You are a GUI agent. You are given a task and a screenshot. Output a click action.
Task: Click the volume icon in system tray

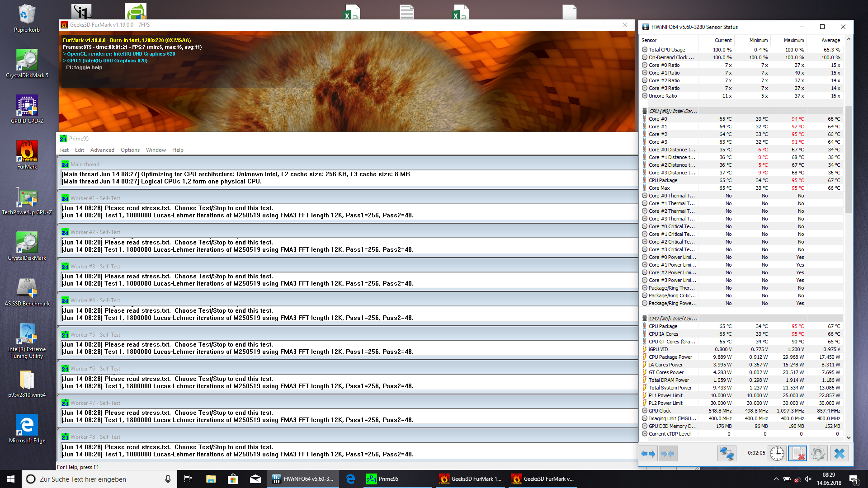(x=808, y=479)
